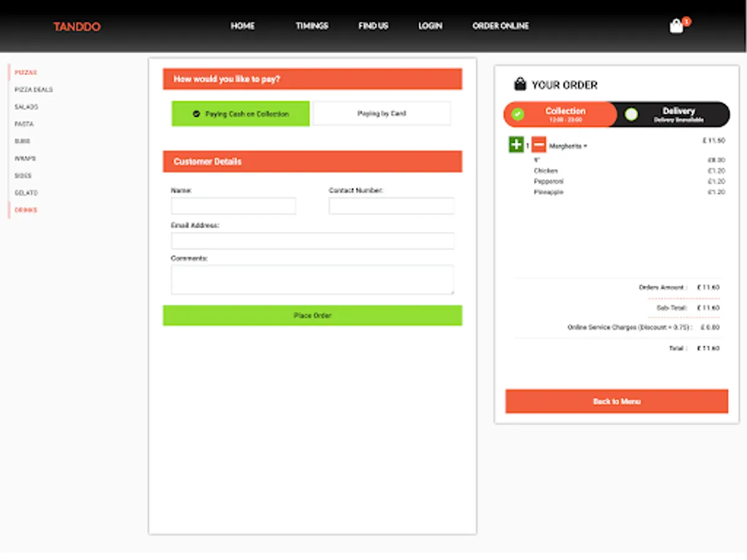Open the shopping cart icon
Viewport: 747px width, 560px height.
pyautogui.click(x=676, y=26)
